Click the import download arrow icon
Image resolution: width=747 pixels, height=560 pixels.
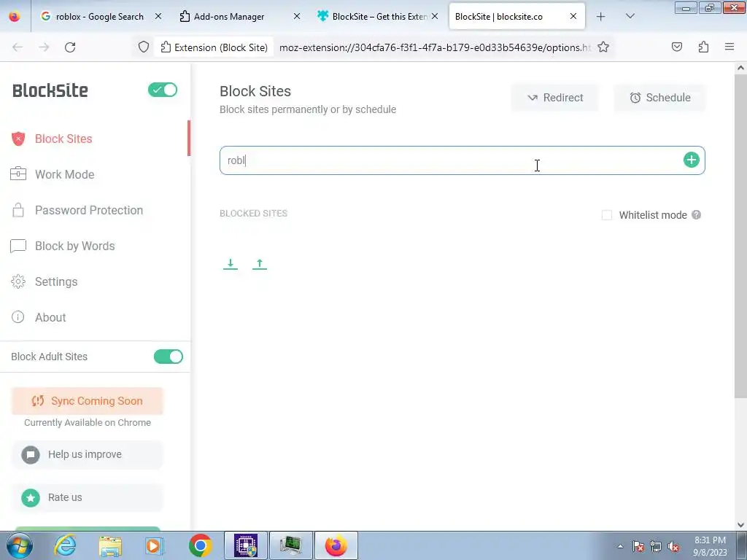pyautogui.click(x=231, y=264)
